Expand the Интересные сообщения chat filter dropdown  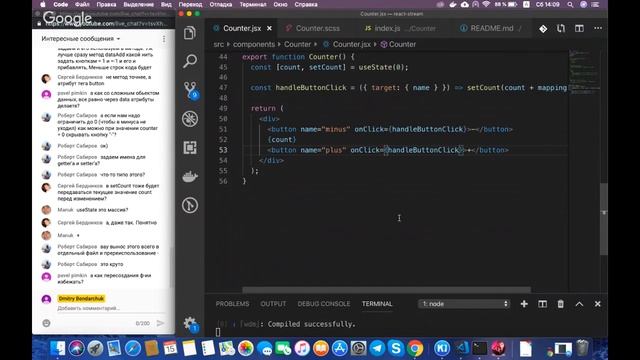pos(80,39)
